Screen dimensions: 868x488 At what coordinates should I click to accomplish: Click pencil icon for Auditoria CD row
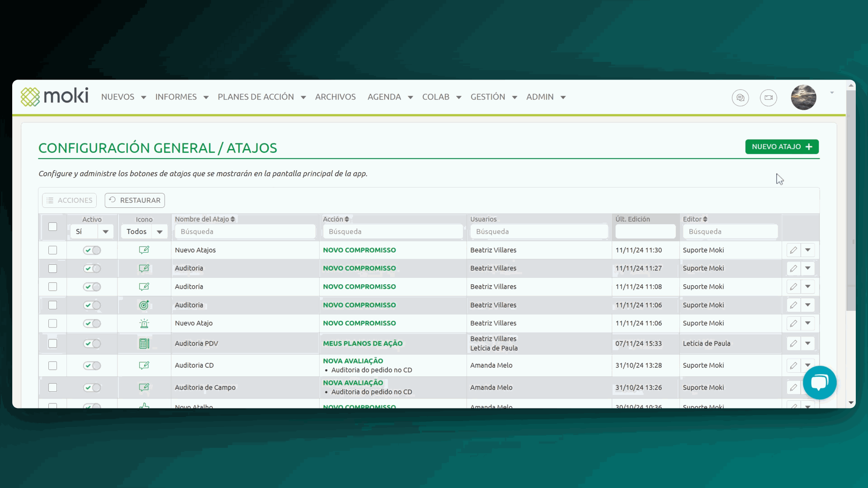click(x=793, y=366)
